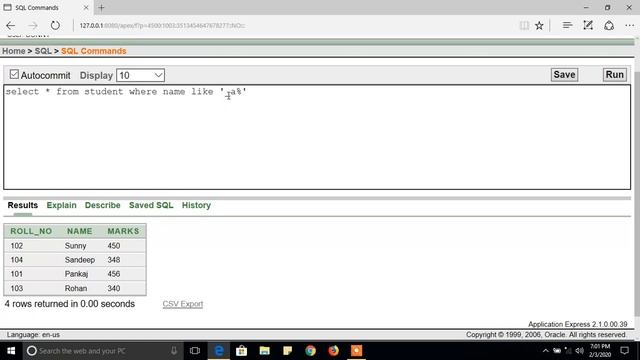
Task: Open File Explorer from taskbar
Action: pos(264,351)
